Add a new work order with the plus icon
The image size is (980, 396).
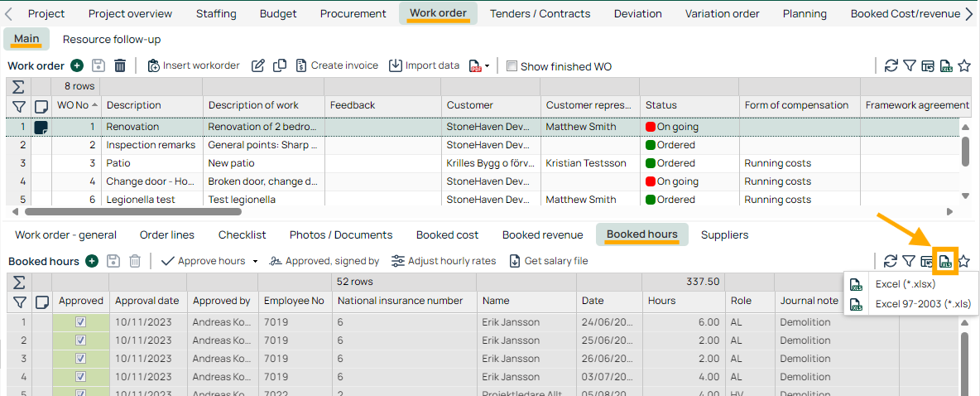click(x=77, y=65)
